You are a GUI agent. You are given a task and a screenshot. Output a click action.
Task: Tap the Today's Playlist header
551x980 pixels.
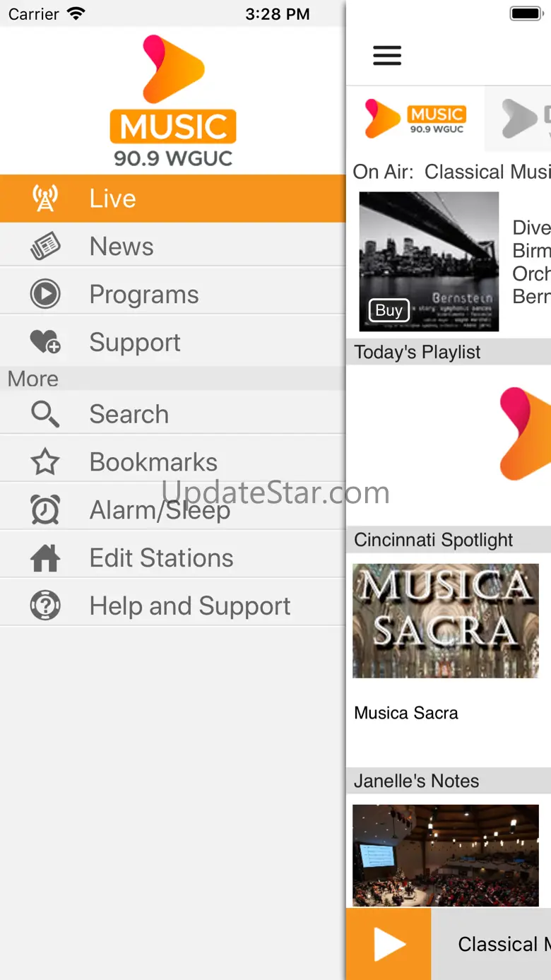click(449, 352)
